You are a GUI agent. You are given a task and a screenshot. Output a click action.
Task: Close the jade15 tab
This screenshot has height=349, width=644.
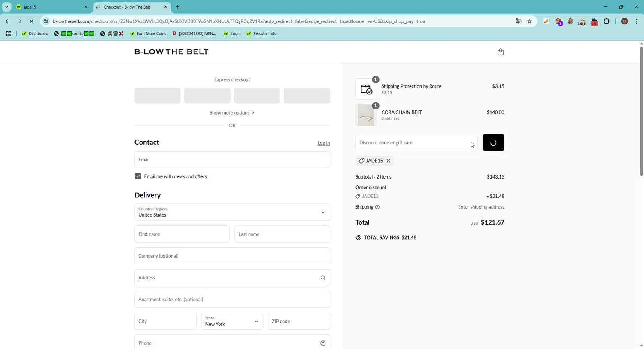click(x=86, y=7)
